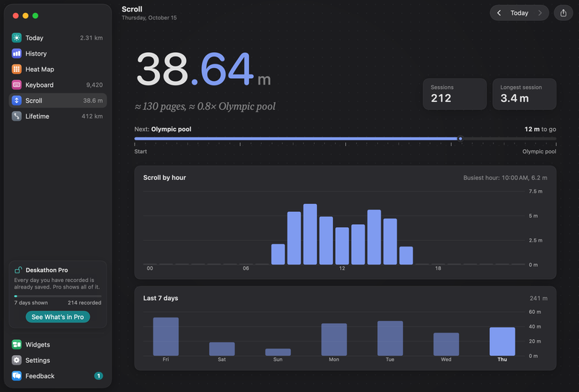Click the highlighted Thu bar
The image size is (579, 392).
click(x=502, y=341)
